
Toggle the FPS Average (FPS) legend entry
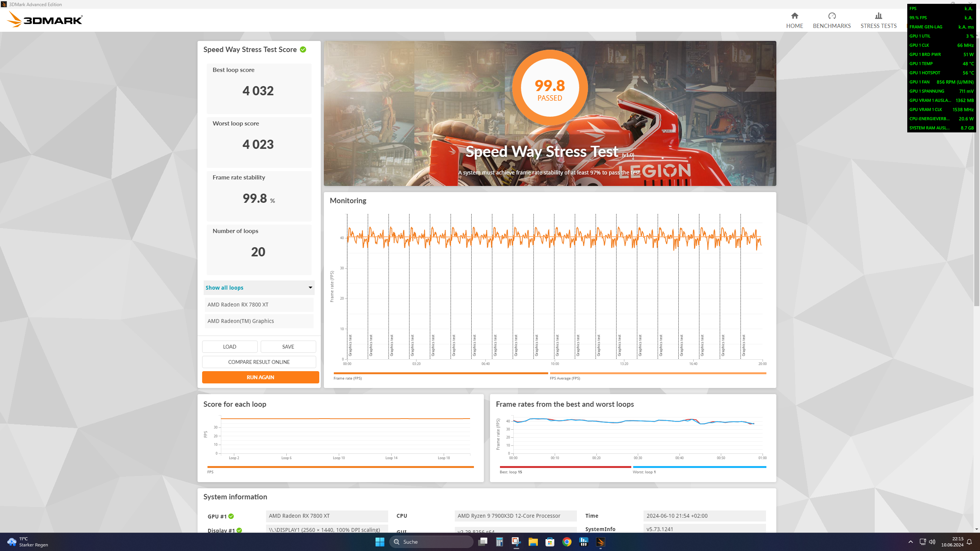point(658,376)
